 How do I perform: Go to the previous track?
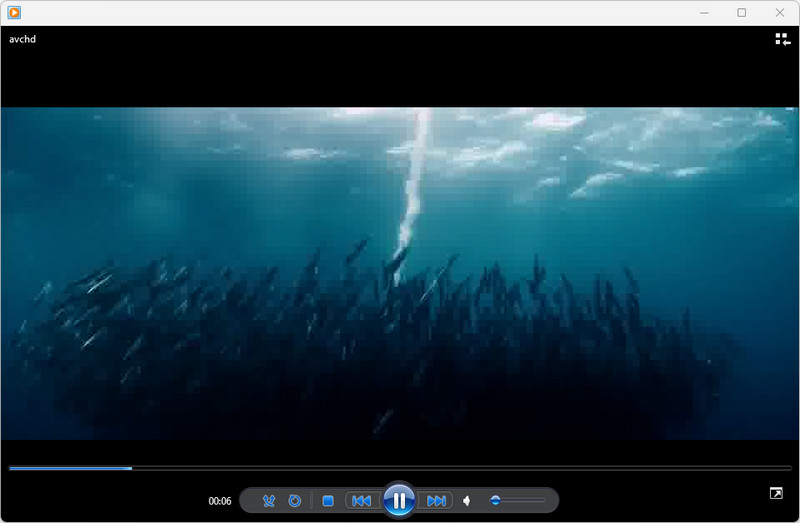coord(362,501)
